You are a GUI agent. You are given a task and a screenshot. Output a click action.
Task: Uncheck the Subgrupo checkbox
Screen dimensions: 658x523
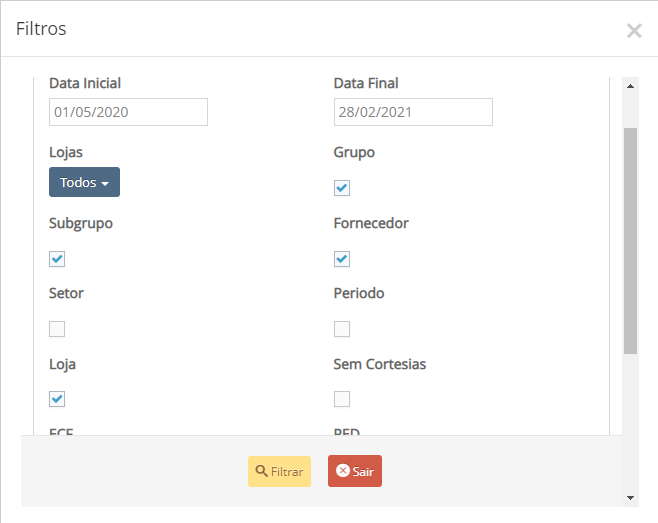click(57, 259)
